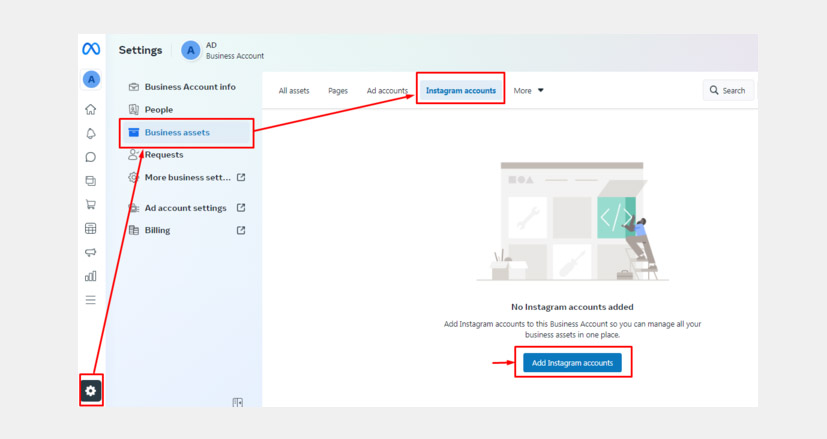Select Instagram accounts tab
This screenshot has width=827, height=439.
[461, 91]
